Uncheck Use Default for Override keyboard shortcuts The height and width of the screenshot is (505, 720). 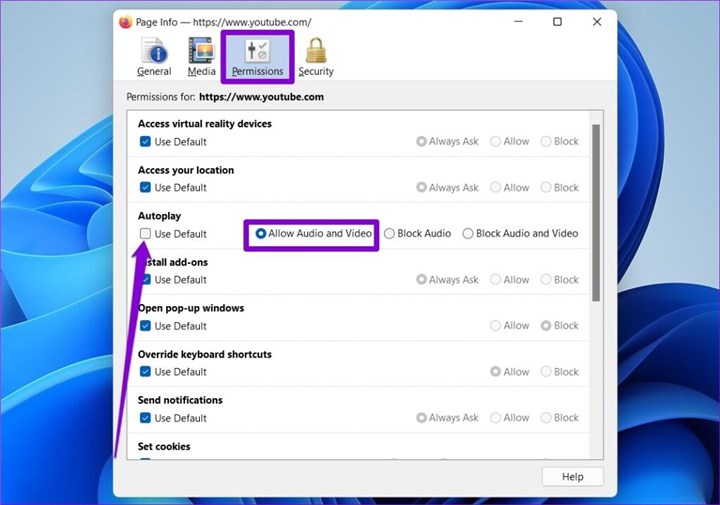click(x=145, y=371)
